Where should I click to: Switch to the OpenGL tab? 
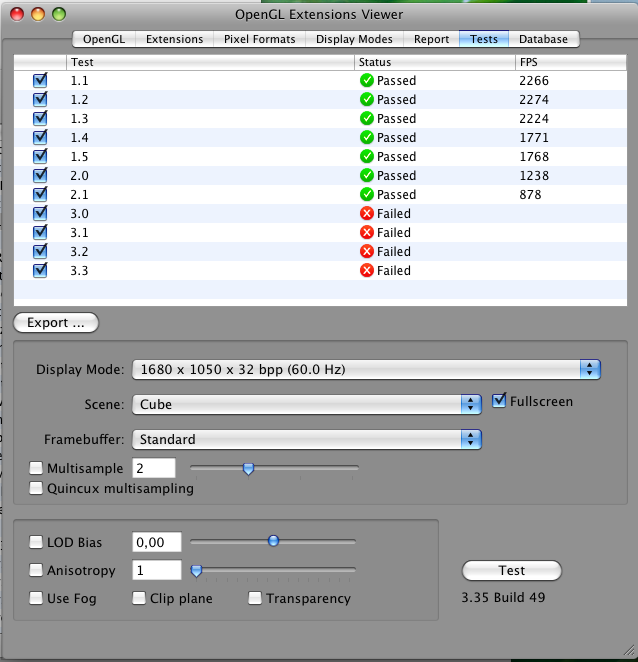(x=104, y=39)
